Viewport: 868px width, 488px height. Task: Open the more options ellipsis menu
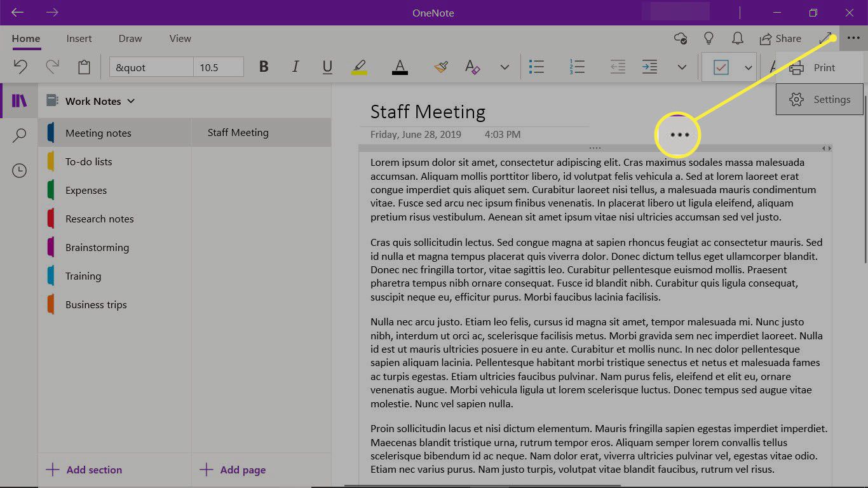853,38
